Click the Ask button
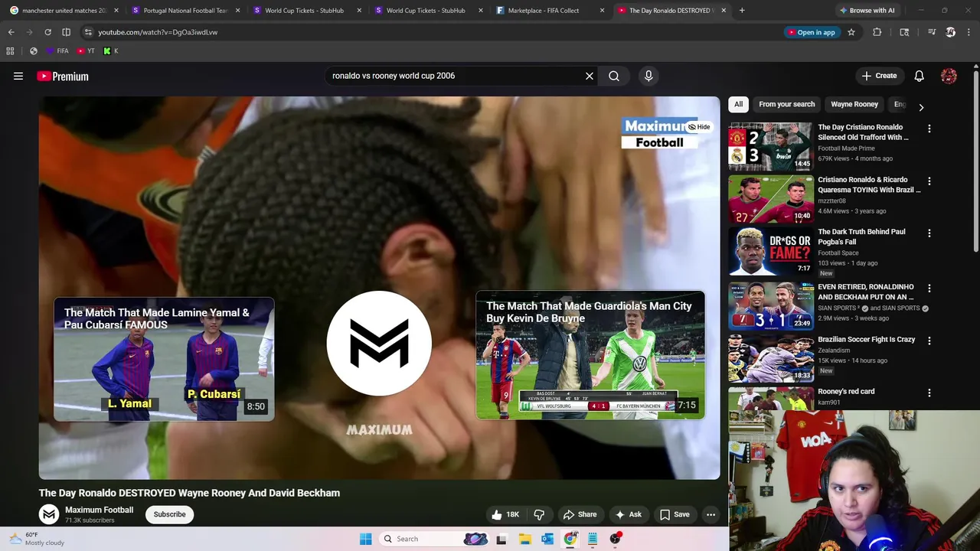 [x=629, y=514]
